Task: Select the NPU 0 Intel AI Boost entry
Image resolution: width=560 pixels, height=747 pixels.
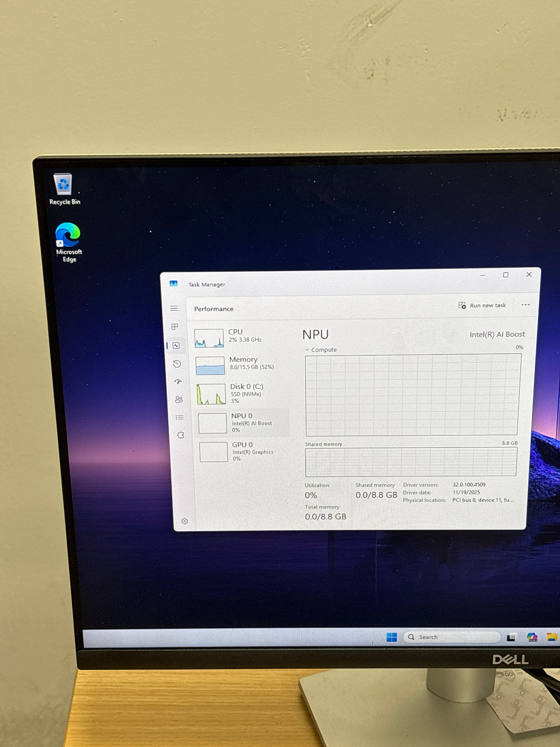Action: tap(242, 423)
